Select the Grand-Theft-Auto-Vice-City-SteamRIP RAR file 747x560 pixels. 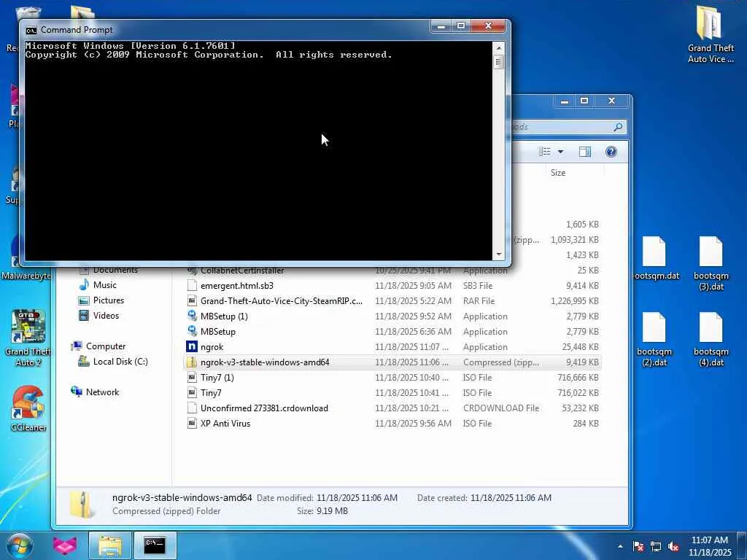point(392,301)
